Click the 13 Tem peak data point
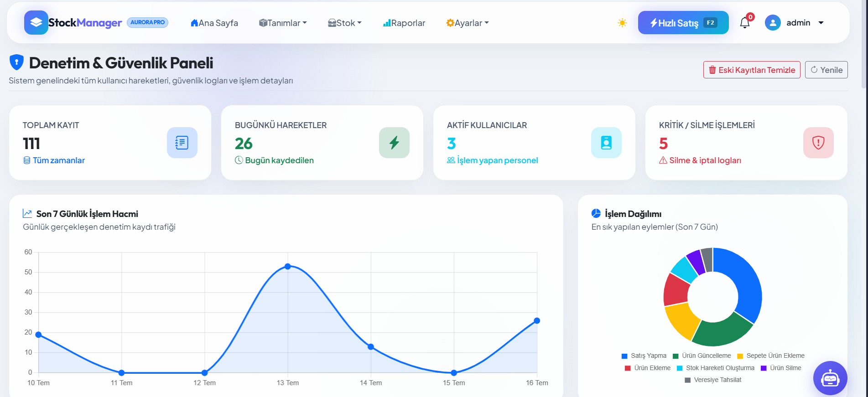 click(x=288, y=266)
